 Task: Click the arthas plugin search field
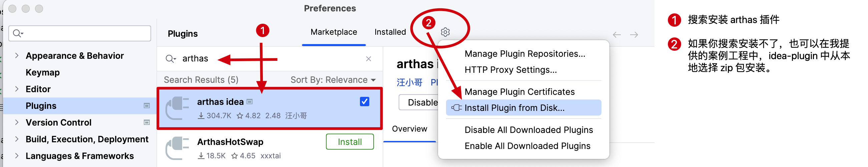point(270,59)
